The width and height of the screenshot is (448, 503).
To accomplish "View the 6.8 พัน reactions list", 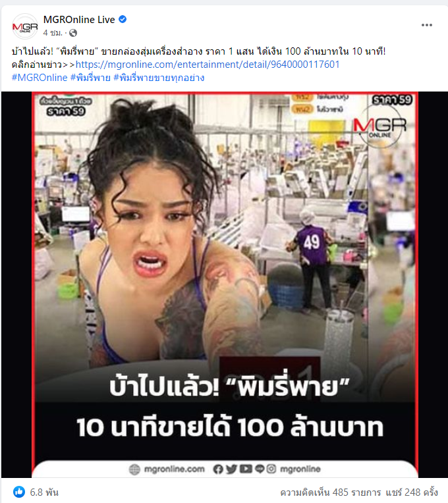I will tap(44, 492).
